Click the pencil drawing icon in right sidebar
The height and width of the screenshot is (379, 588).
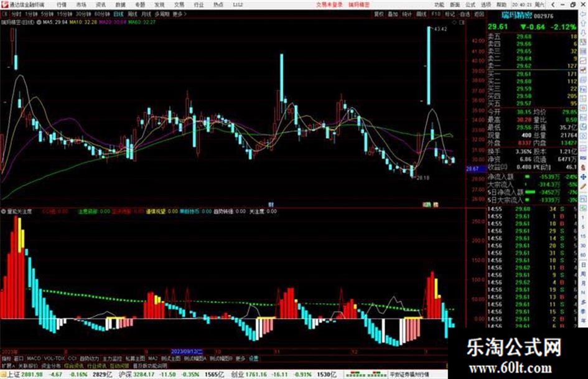583,186
